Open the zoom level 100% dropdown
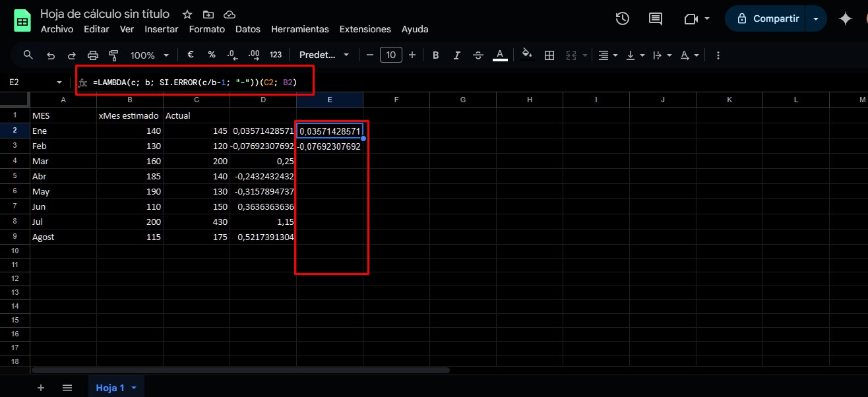Screen dimensions: 868x397 (x=149, y=55)
